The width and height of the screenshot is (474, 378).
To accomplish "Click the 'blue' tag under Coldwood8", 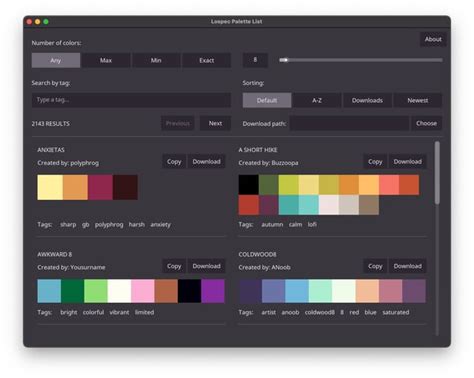I will (x=370, y=312).
